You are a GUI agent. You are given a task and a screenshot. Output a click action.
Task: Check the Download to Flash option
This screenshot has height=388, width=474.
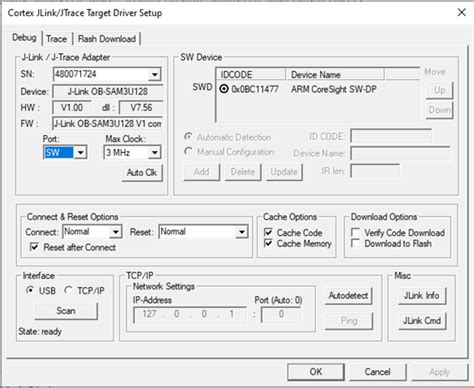tap(356, 243)
